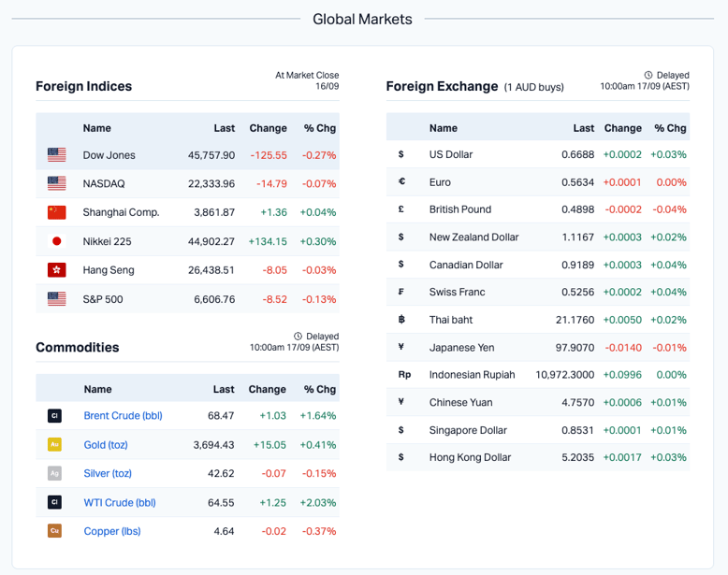Click the Copper commodity Cu icon
This screenshot has width=728, height=575.
click(54, 531)
